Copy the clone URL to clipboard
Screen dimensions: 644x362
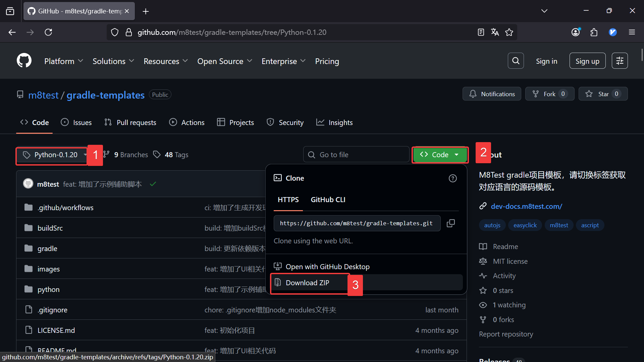pyautogui.click(x=450, y=223)
